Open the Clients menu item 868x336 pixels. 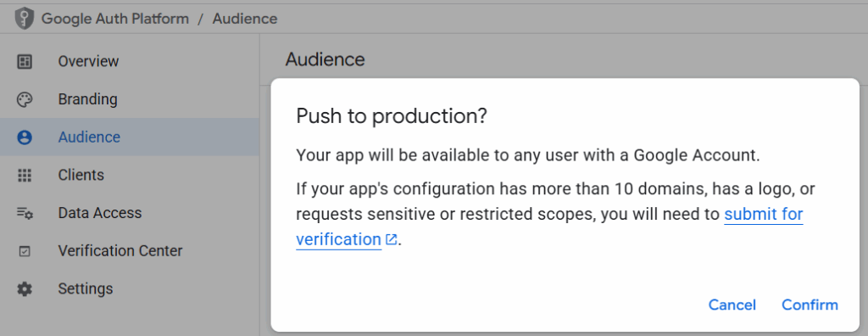(x=130, y=175)
